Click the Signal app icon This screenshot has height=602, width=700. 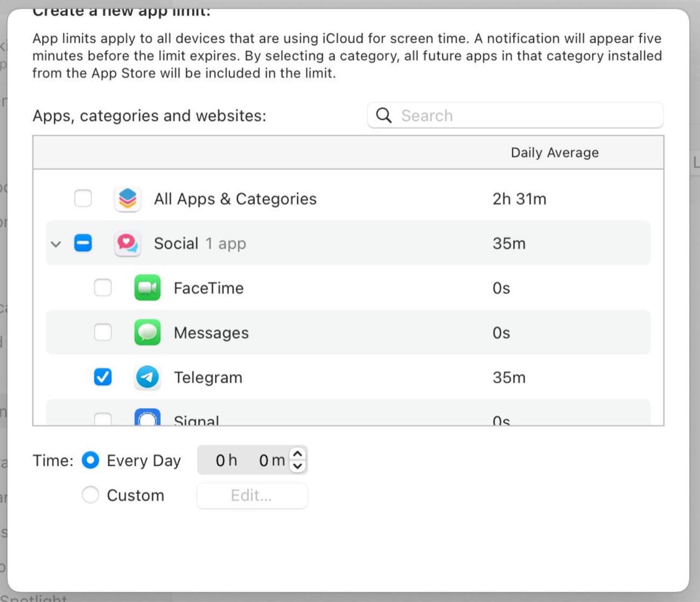coord(147,418)
